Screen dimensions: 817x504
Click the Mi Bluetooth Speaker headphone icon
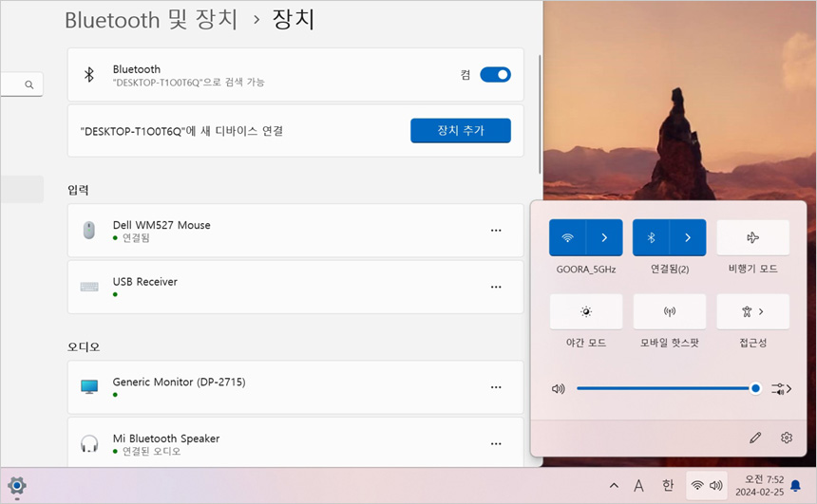tap(89, 443)
